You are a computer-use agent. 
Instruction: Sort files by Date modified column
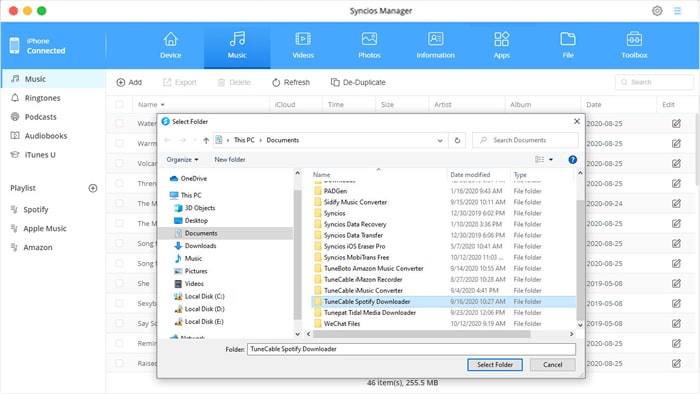(x=470, y=174)
